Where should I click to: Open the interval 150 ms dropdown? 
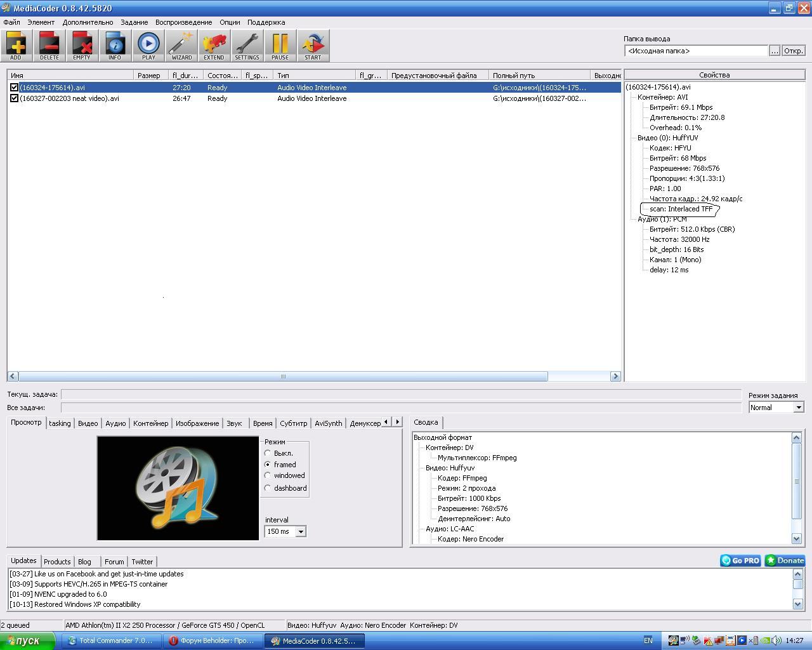pyautogui.click(x=301, y=531)
